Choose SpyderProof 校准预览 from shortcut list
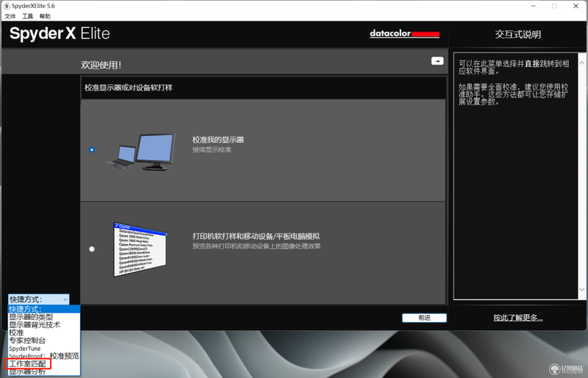This screenshot has width=588, height=378. [44, 356]
